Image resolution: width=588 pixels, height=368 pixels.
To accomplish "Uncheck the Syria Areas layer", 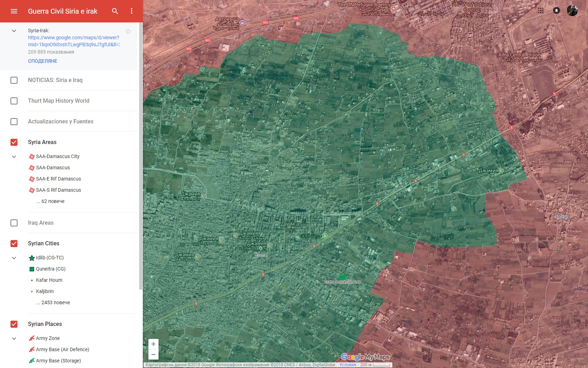I will (14, 142).
